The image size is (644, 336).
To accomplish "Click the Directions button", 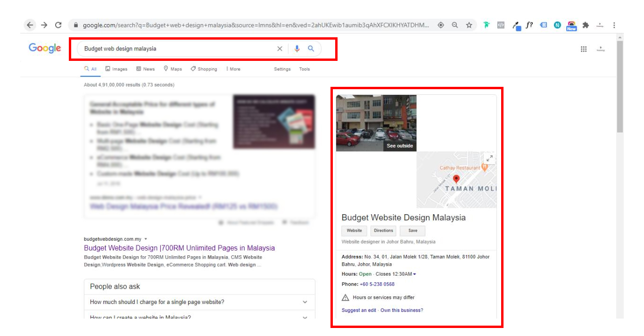I will [x=383, y=231].
